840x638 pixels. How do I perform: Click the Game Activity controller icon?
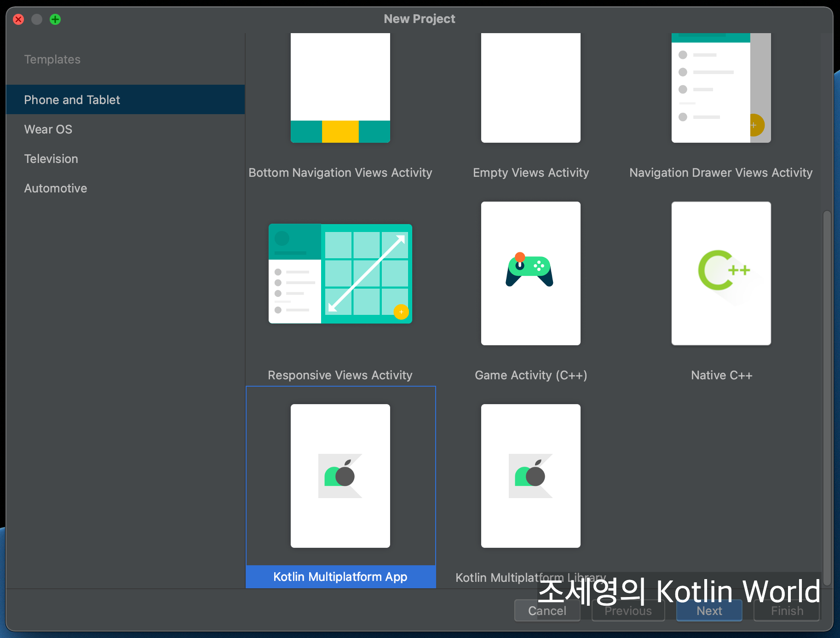(x=529, y=270)
